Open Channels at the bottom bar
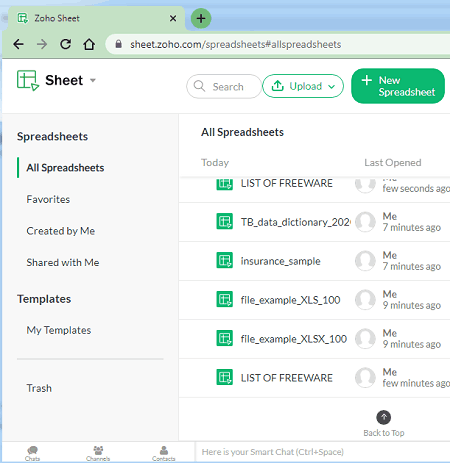 point(98,454)
